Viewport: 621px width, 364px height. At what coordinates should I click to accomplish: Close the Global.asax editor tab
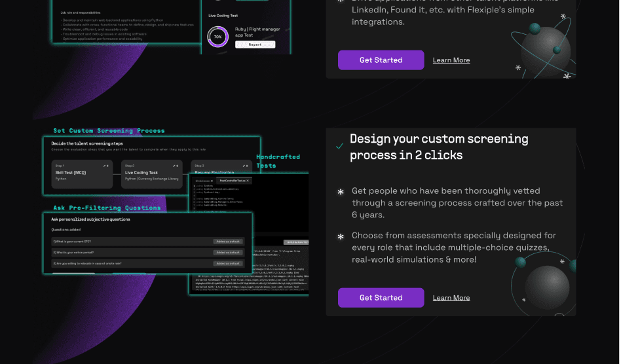[212, 181]
